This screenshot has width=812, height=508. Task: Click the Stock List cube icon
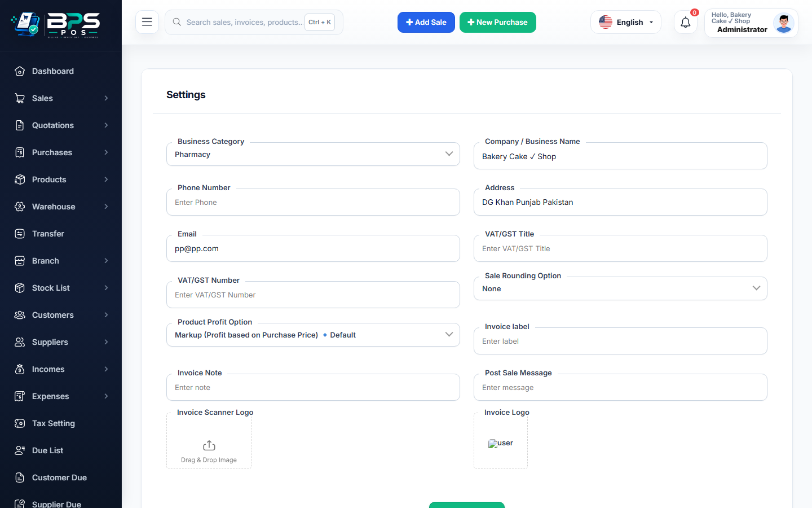pos(20,288)
